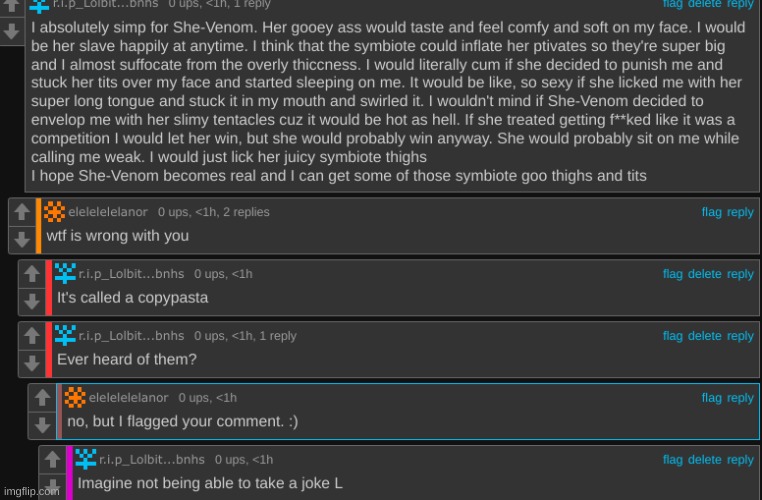
Task: Flag the "It's called a copypasta" comment
Action: pyautogui.click(x=673, y=274)
